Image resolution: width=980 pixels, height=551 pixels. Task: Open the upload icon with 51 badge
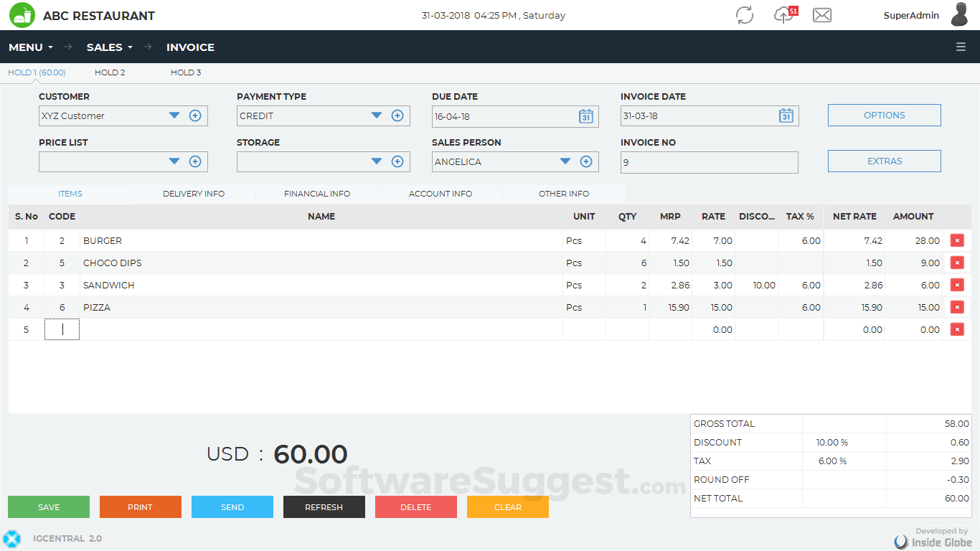click(783, 15)
